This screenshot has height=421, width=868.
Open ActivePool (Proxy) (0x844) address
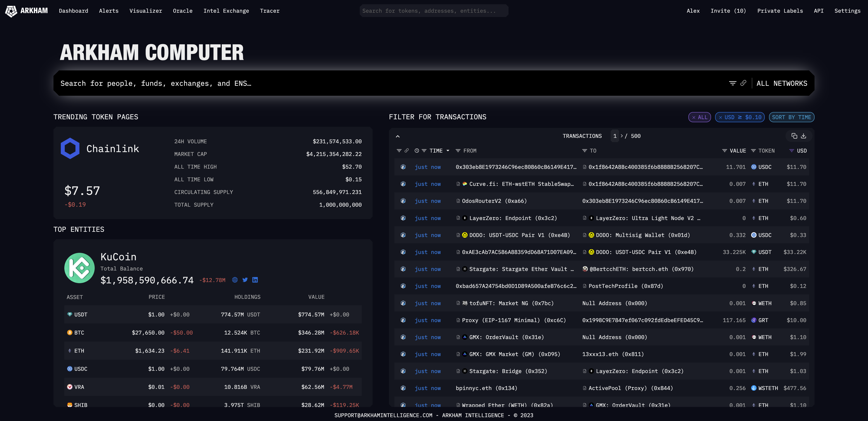pyautogui.click(x=630, y=388)
